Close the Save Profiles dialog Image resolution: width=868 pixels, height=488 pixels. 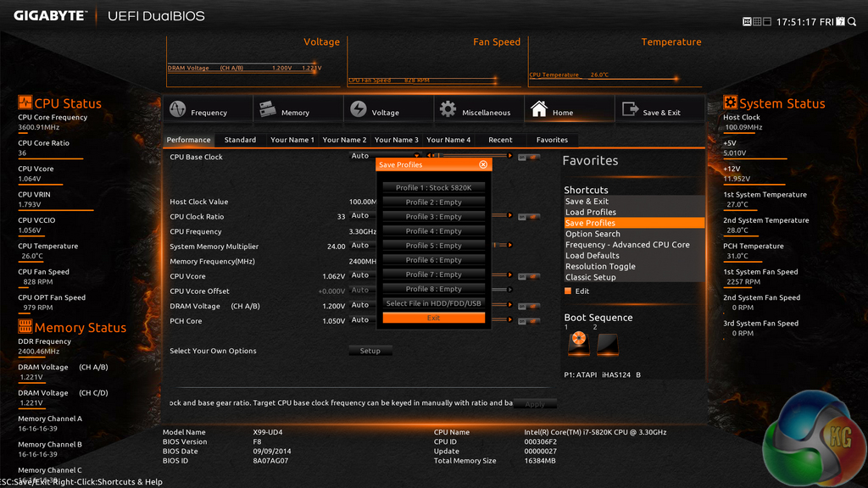(483, 164)
